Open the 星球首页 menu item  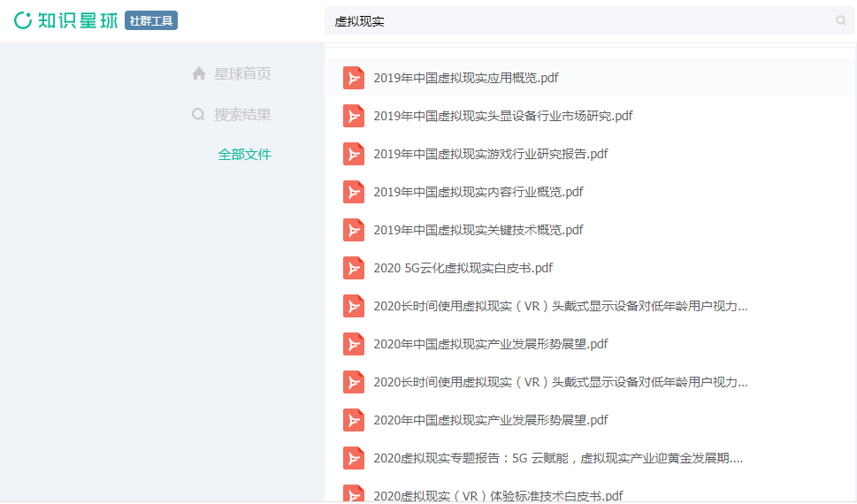click(x=241, y=73)
